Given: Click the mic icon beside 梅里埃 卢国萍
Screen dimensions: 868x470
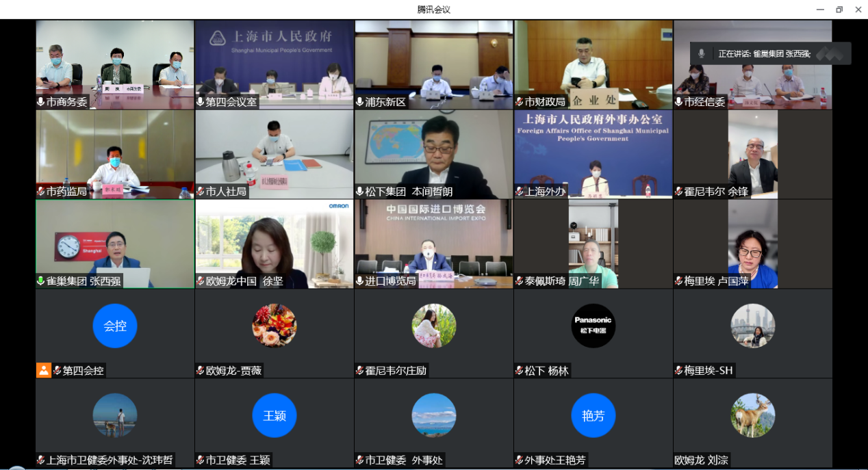Looking at the screenshot, I should point(679,281).
